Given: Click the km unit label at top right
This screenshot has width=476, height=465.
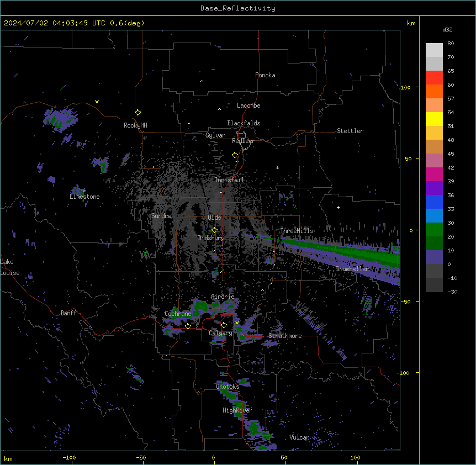Looking at the screenshot, I should (x=411, y=23).
